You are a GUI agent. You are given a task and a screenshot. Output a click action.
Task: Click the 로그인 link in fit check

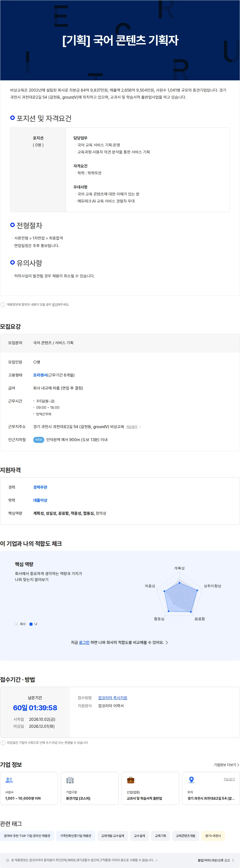(x=84, y=642)
